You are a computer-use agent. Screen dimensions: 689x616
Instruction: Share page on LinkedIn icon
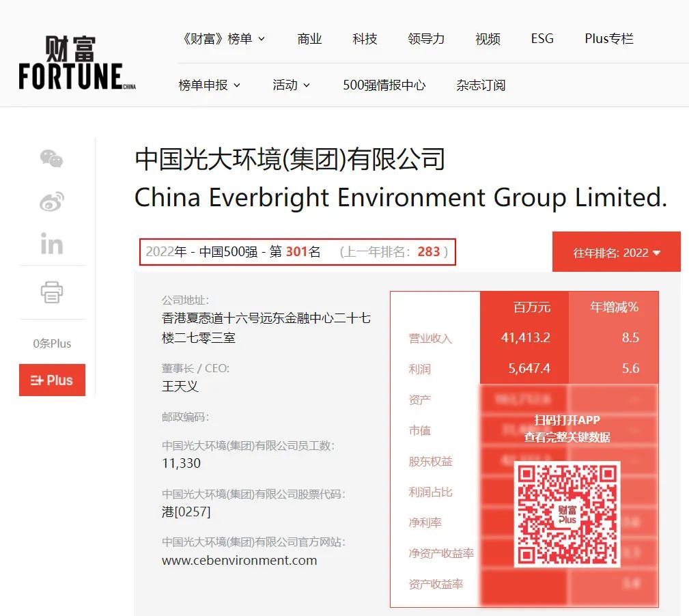tap(52, 243)
